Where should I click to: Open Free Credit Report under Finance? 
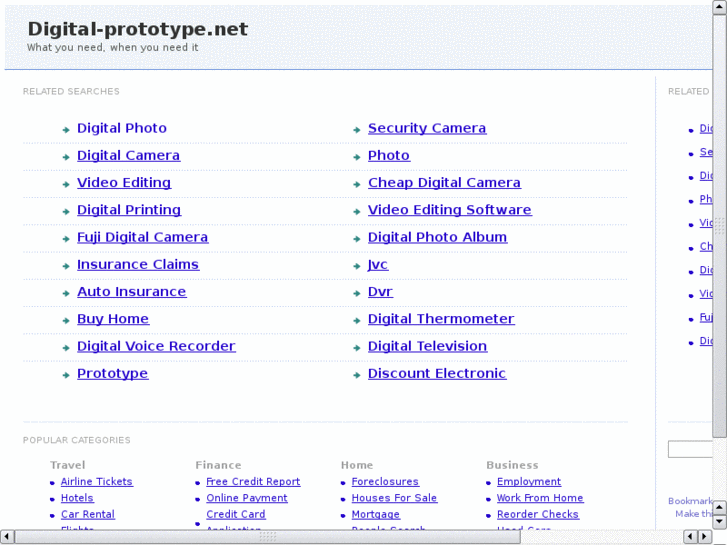(x=253, y=482)
